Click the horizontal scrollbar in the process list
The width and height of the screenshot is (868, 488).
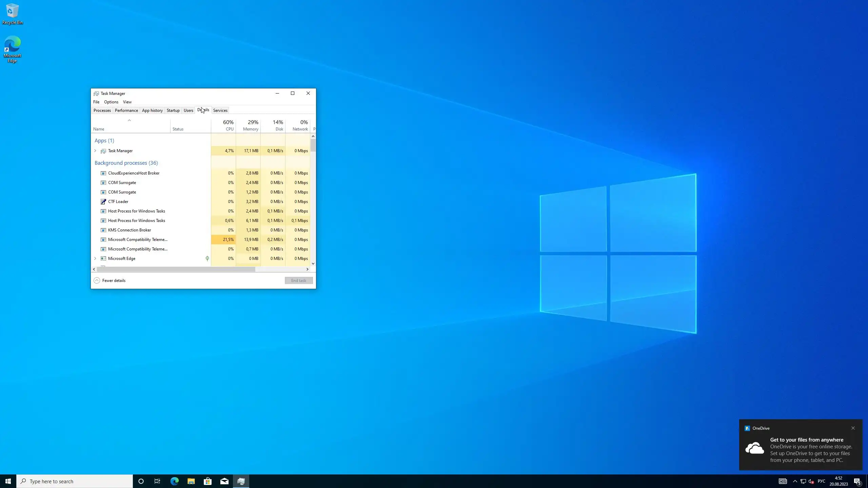176,269
